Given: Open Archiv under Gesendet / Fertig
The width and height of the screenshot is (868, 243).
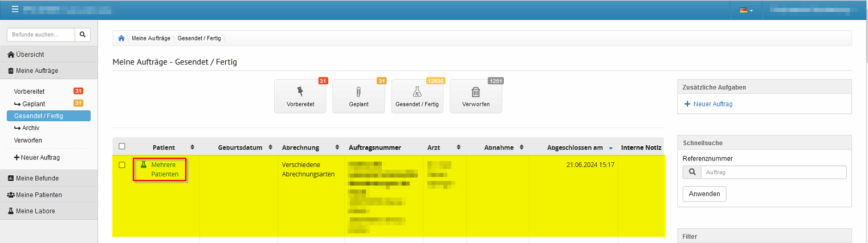Looking at the screenshot, I should point(31,128).
